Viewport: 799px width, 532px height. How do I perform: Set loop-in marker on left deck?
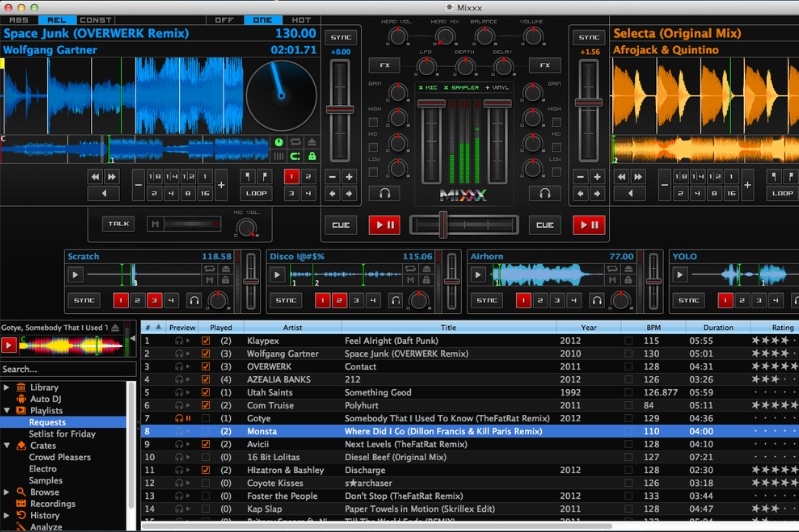(x=248, y=177)
